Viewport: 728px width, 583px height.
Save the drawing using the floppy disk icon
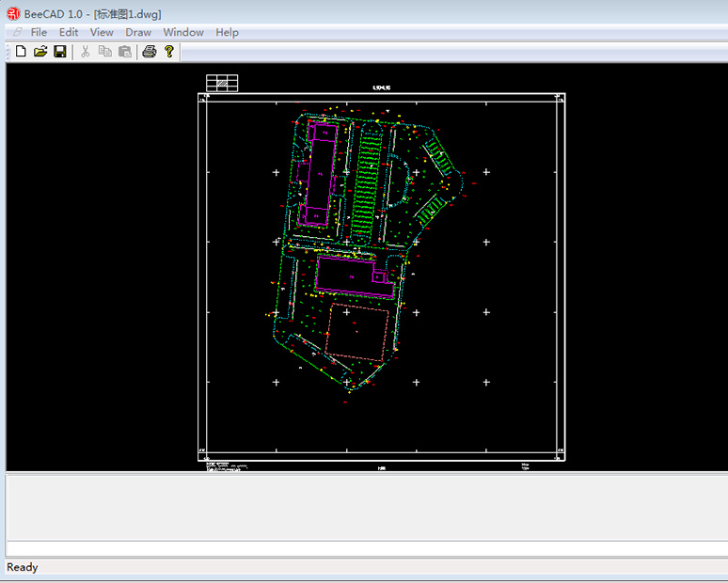(x=60, y=52)
